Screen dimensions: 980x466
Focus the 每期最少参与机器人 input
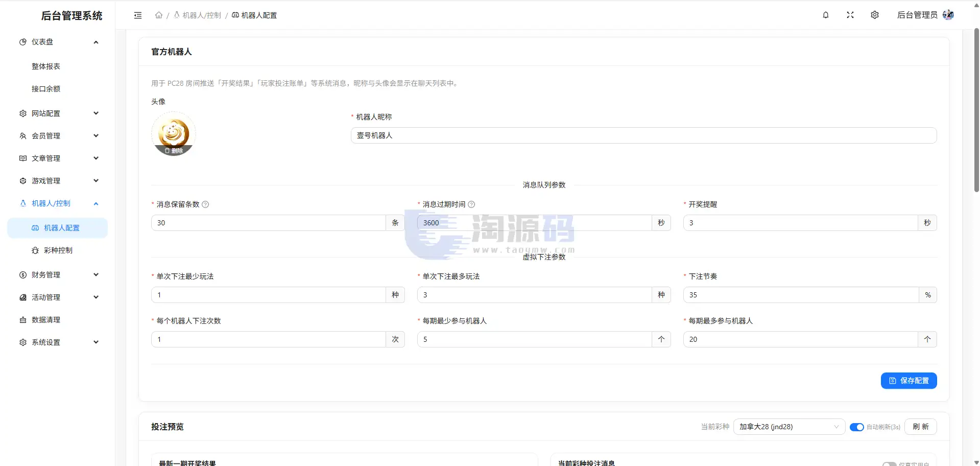534,339
